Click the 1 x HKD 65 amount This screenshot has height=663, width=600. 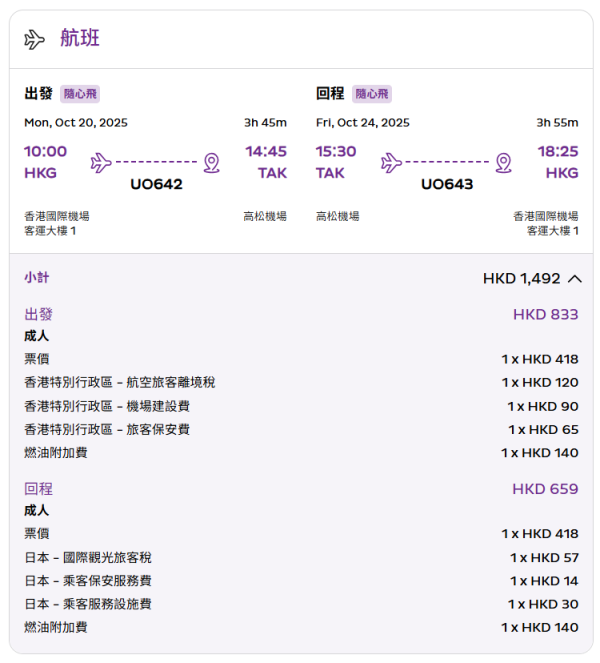tap(543, 430)
